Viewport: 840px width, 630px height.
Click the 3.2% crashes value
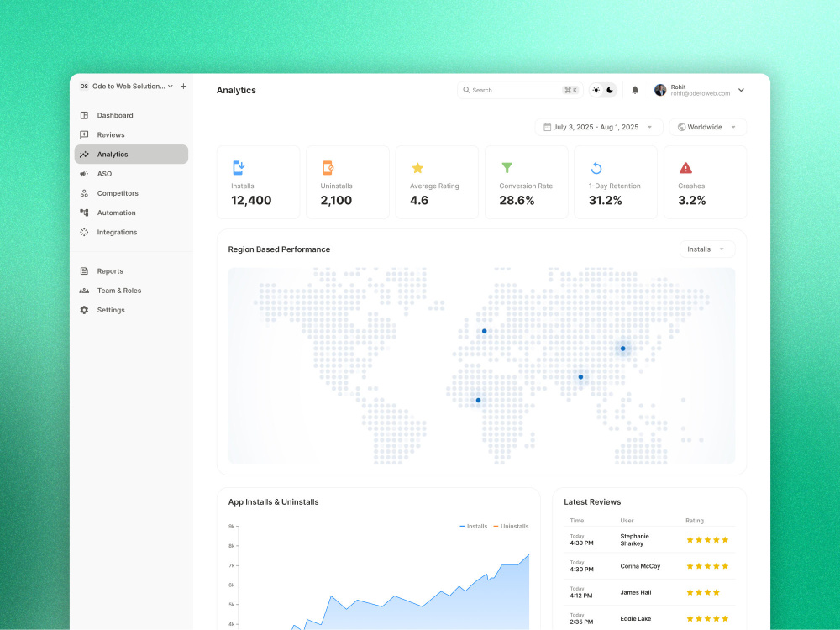point(691,201)
